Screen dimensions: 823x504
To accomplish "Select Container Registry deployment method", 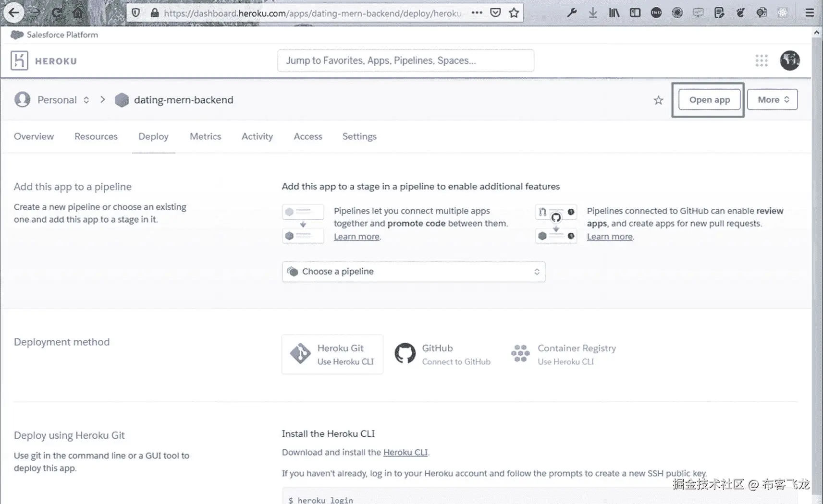I will pos(564,354).
